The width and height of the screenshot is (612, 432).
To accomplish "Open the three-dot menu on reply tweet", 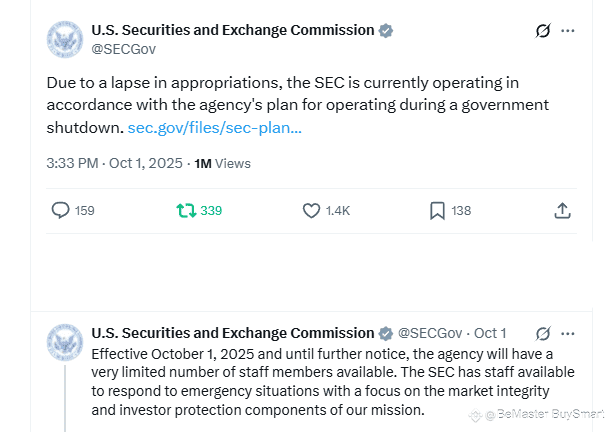I will (568, 333).
